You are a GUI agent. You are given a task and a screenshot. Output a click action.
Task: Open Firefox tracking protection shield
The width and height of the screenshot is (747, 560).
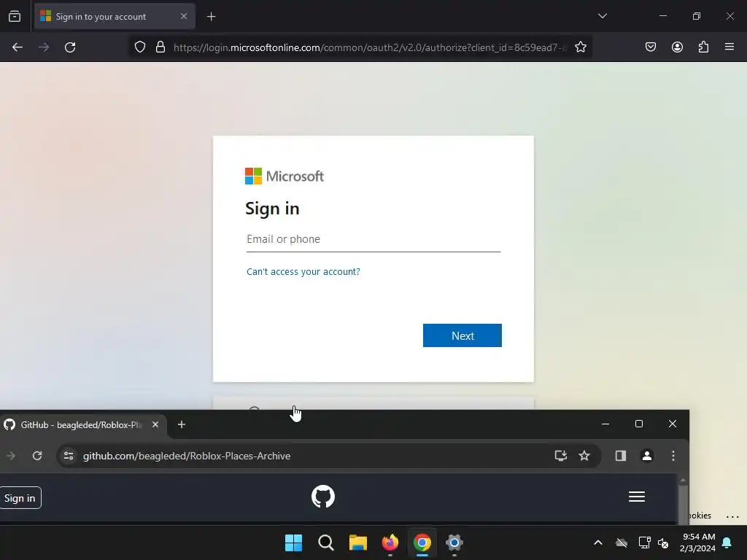(x=139, y=47)
